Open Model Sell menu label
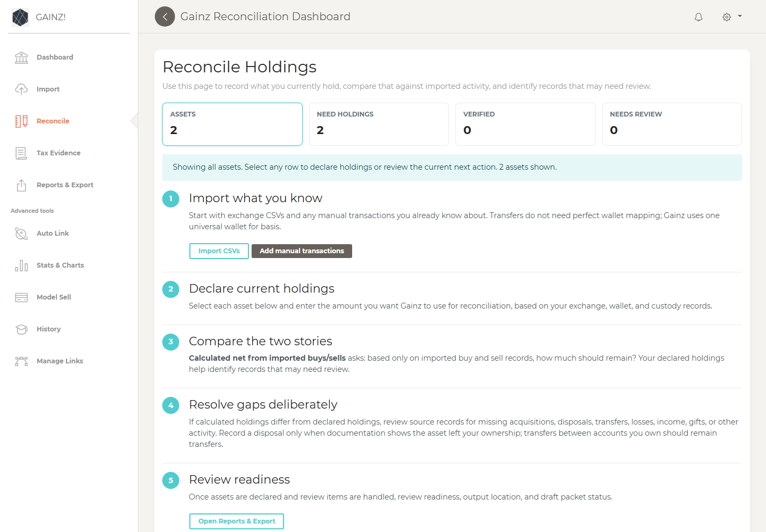766x532 pixels. pos(54,297)
